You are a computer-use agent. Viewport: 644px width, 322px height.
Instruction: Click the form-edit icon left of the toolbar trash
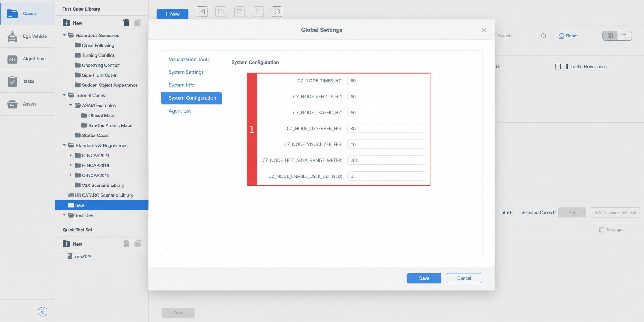(x=240, y=12)
